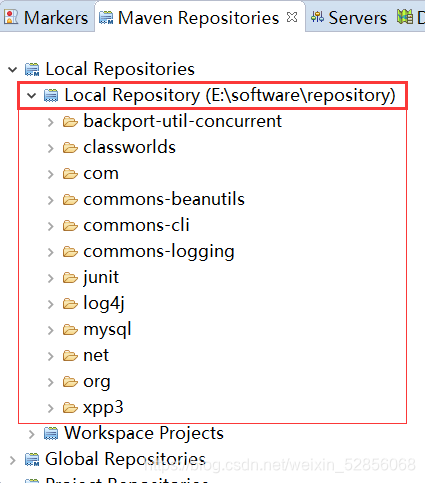Expand the backport-util-concurrent folder
This screenshot has height=483, width=425.
click(51, 122)
